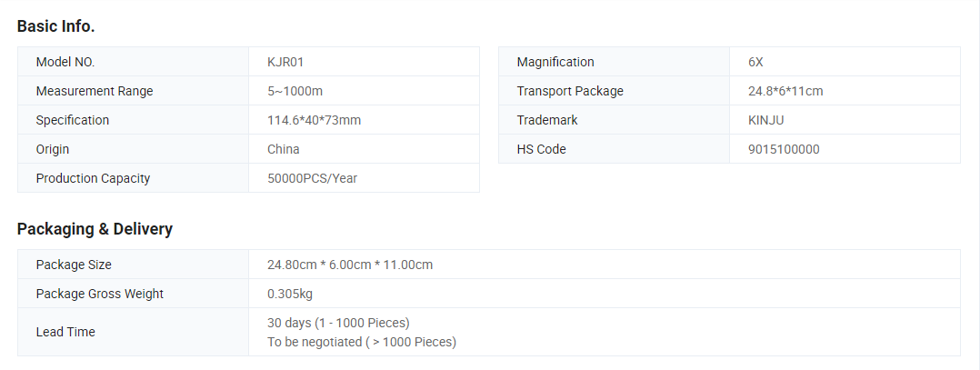
Task: Select Production Capacity 50000PCS/Year value
Action: tap(313, 178)
